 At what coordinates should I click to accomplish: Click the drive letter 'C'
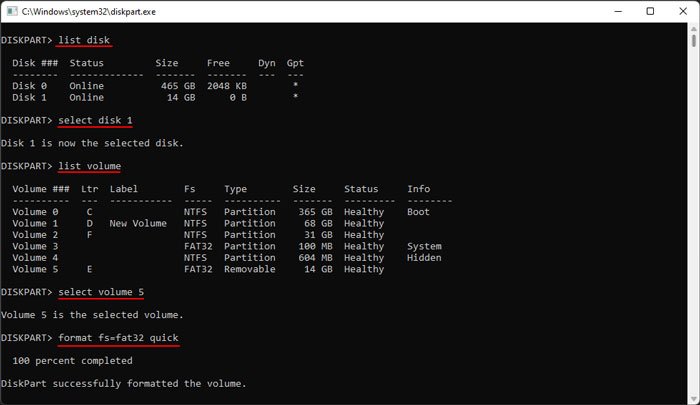(90, 212)
